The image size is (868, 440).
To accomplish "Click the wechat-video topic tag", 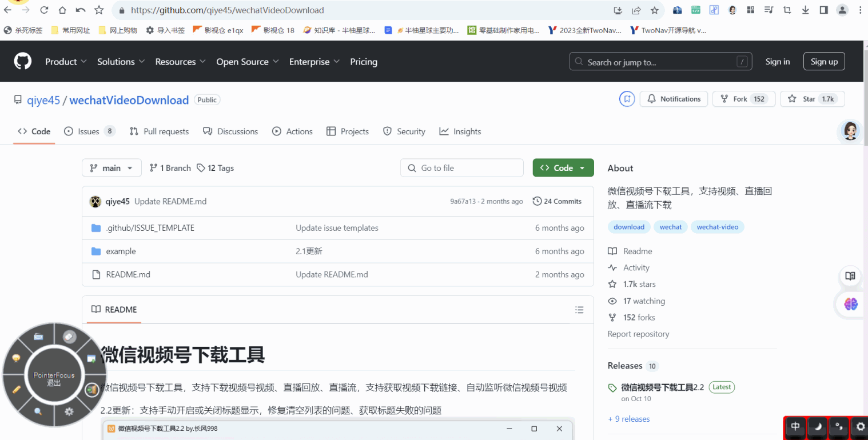I will click(x=718, y=227).
